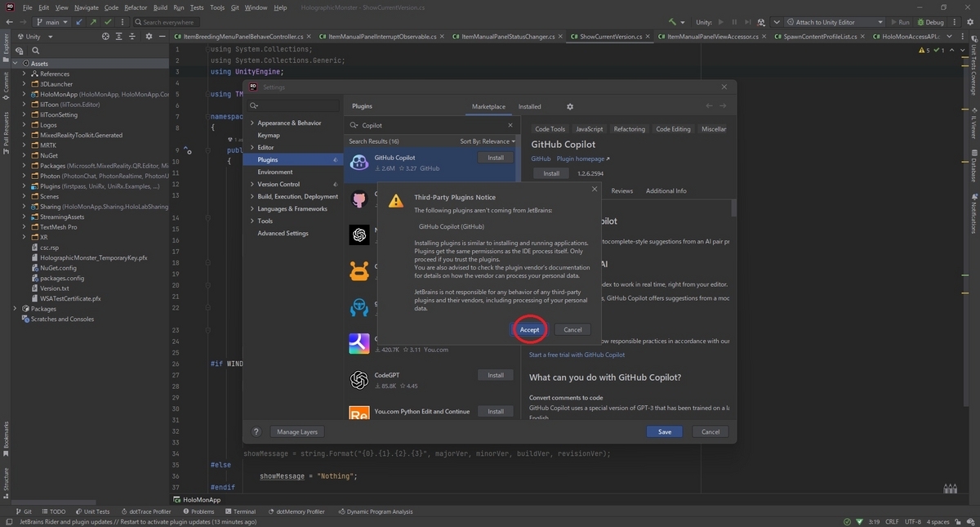The height and width of the screenshot is (527, 980).
Task: Expand Languages & Frameworks settings
Action: click(x=252, y=208)
